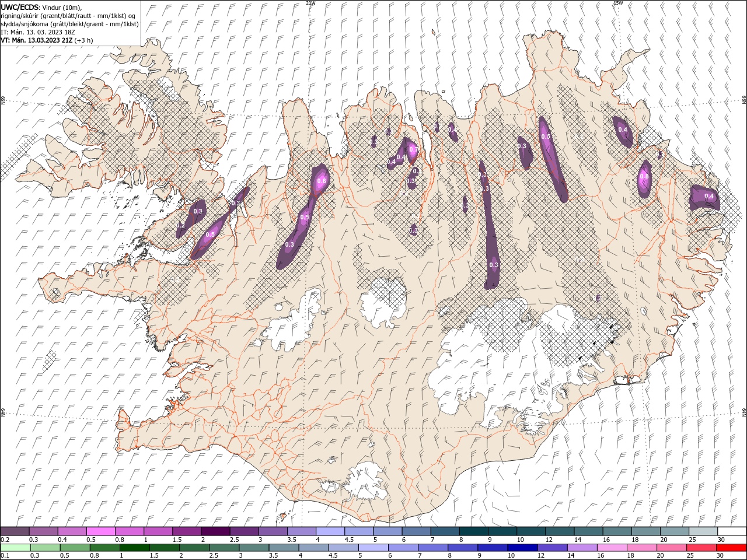Click the UWC/ECDS title text
This screenshot has height=560, width=747.
point(21,7)
